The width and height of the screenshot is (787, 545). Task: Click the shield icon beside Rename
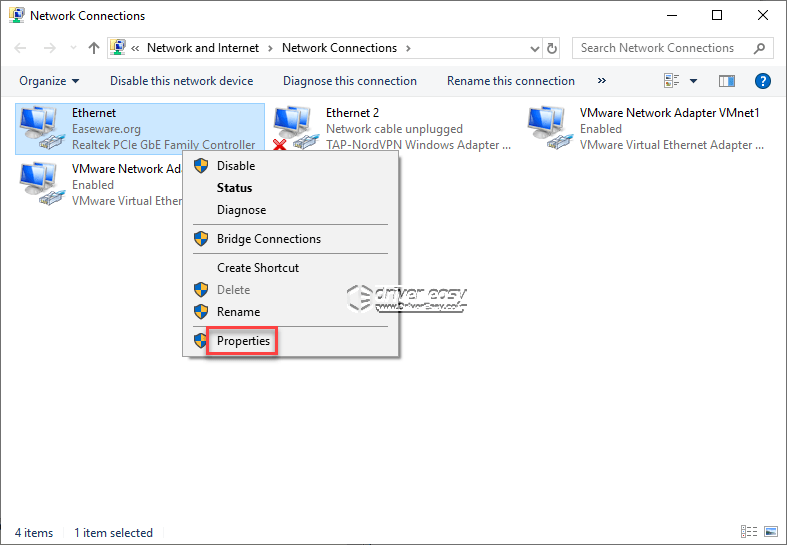(x=201, y=312)
